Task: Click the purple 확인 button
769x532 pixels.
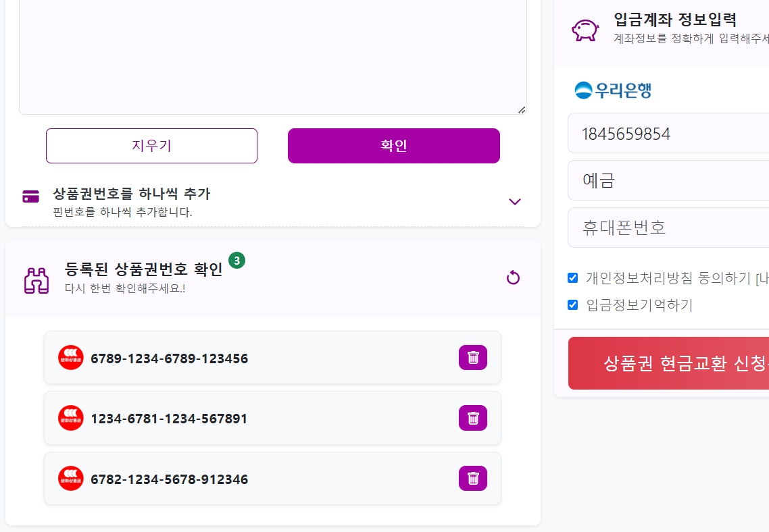Action: pos(394,146)
